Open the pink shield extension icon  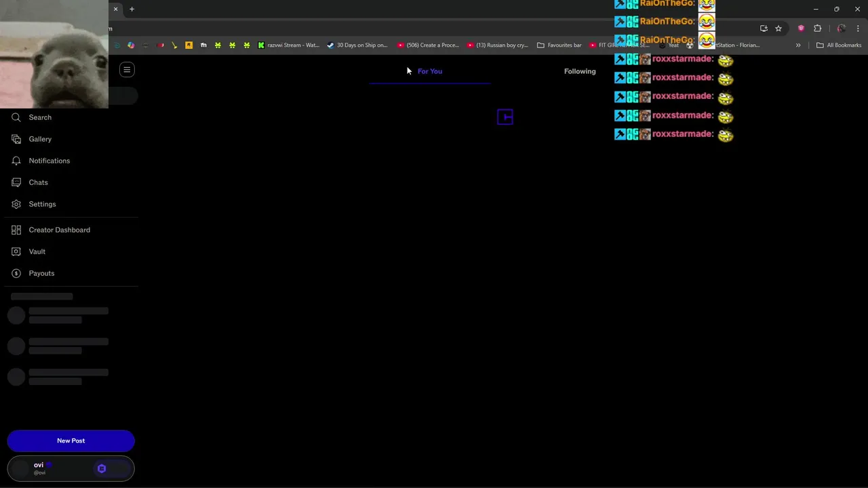(801, 28)
